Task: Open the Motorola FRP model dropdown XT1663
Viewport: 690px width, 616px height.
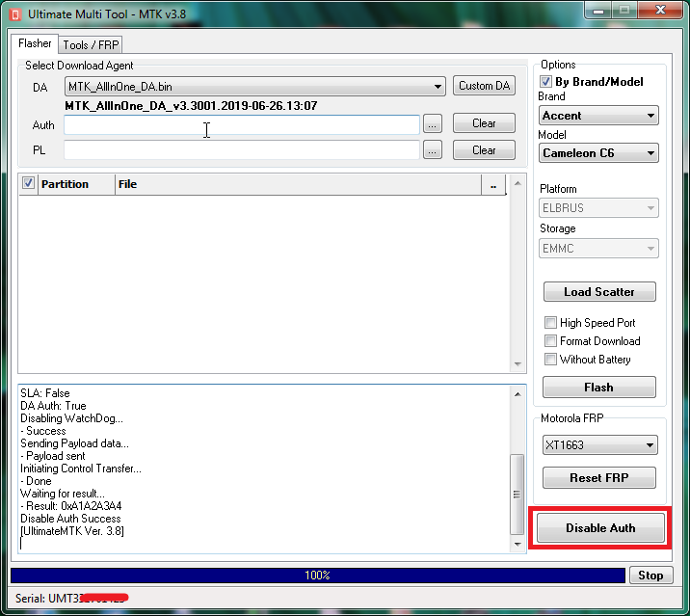Action: [x=599, y=445]
